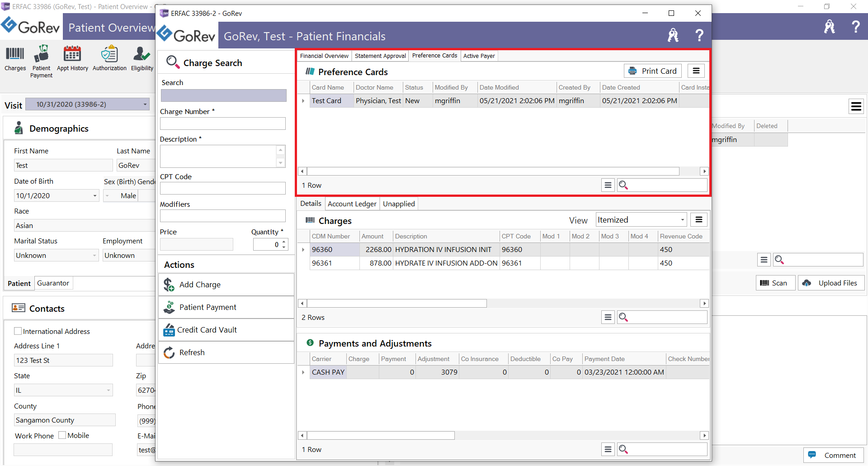Viewport: 868px width, 466px height.
Task: Toggle the Mobile checkbox for Work Phone
Action: pos(62,435)
